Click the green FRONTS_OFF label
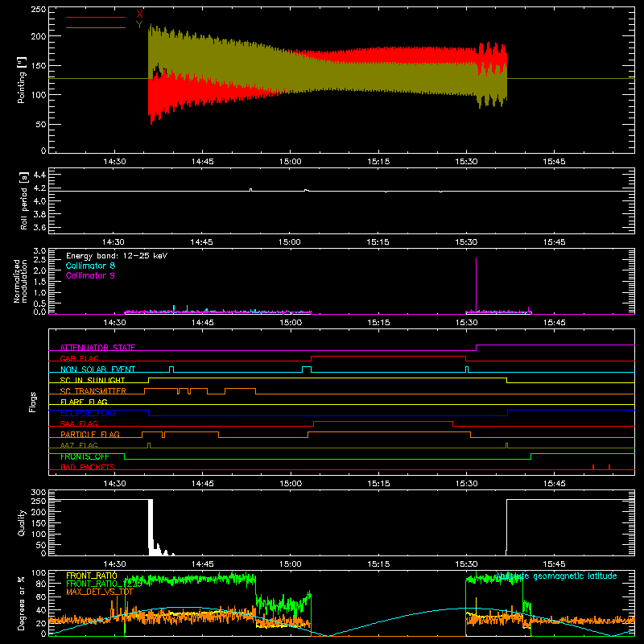644x644 pixels. pyautogui.click(x=85, y=456)
